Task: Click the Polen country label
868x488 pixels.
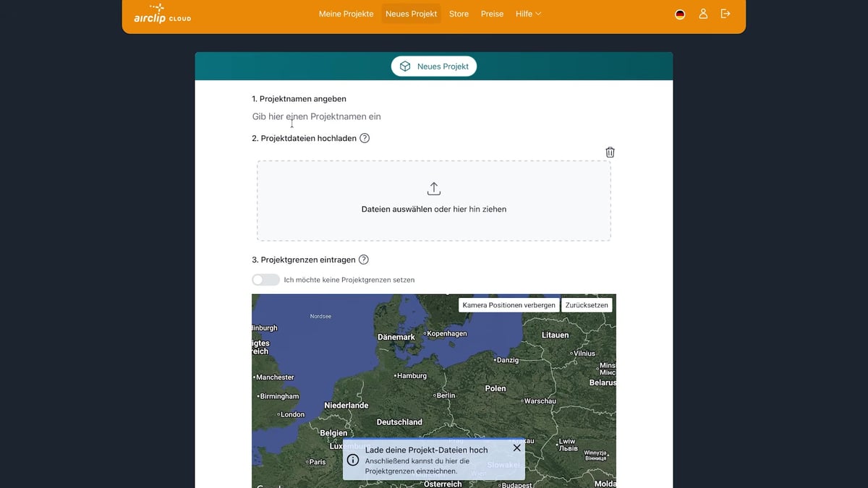Action: pyautogui.click(x=495, y=388)
